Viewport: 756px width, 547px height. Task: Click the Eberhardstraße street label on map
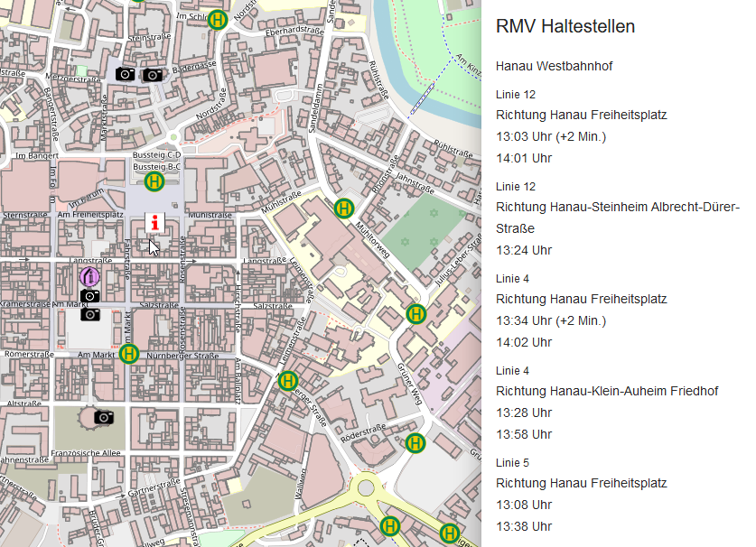[294, 31]
